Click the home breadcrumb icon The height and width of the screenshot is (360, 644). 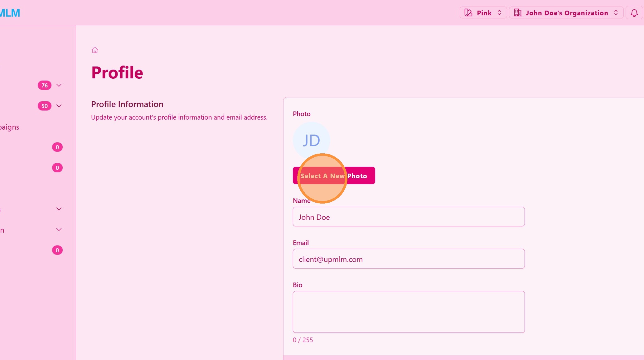point(95,50)
